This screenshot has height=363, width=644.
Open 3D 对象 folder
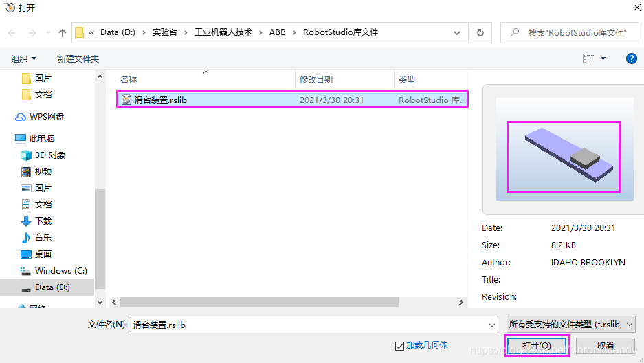[43, 155]
